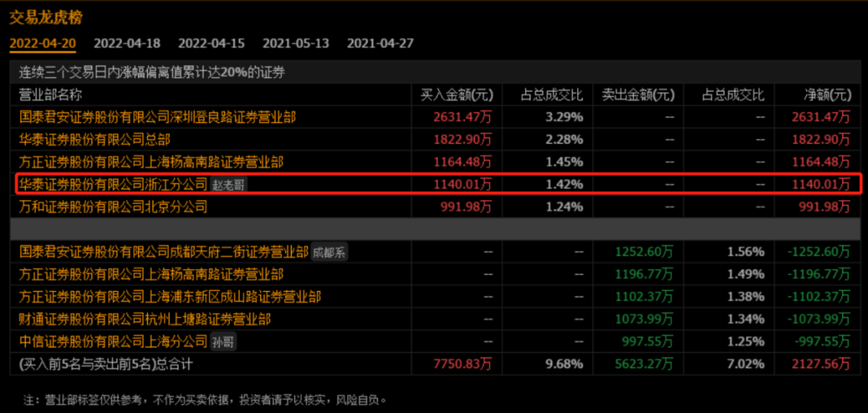
Task: Open the 2022-04-15 date tab
Action: click(211, 43)
